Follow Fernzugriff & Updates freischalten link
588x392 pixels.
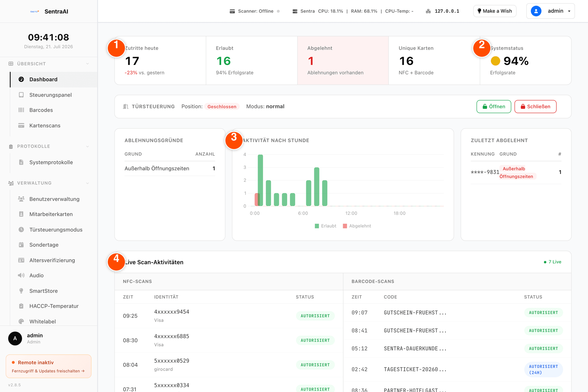(x=48, y=371)
